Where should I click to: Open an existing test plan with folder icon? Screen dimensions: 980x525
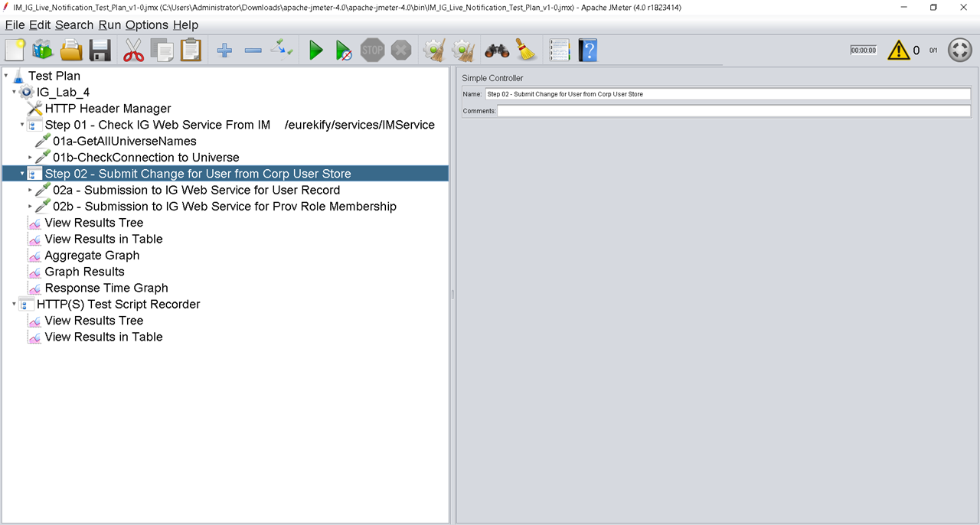[71, 50]
